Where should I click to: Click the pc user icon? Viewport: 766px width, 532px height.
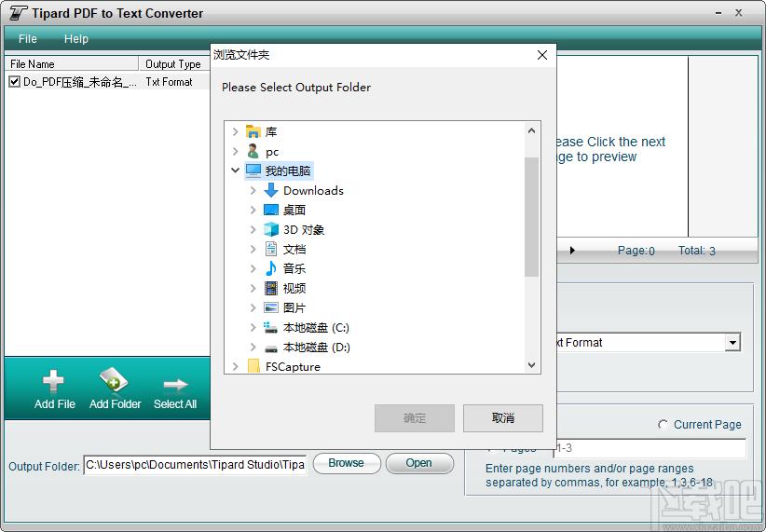tap(253, 152)
